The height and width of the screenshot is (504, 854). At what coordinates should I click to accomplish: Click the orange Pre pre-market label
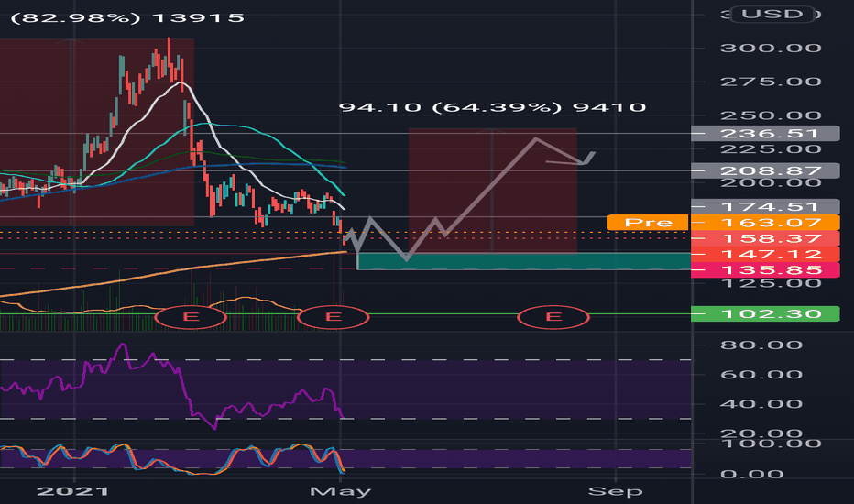(648, 223)
